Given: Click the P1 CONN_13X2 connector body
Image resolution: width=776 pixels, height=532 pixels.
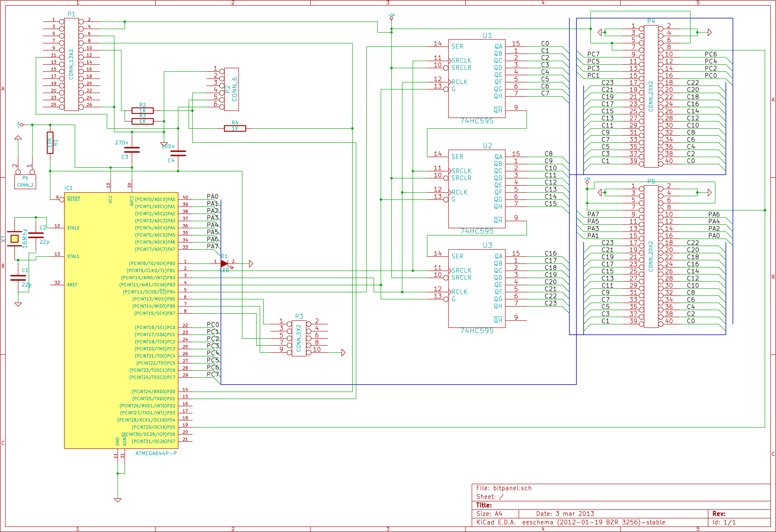Looking at the screenshot, I should point(71,64).
